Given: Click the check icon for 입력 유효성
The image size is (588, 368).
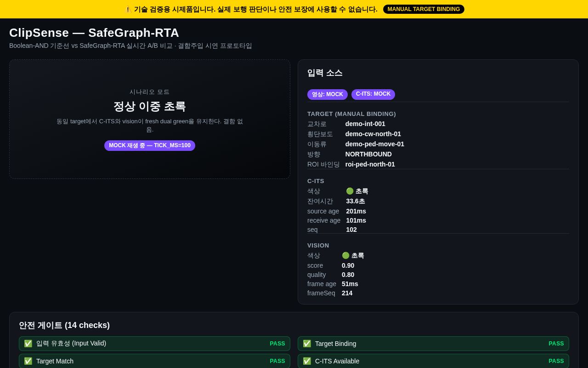Looking at the screenshot, I should coord(28,344).
